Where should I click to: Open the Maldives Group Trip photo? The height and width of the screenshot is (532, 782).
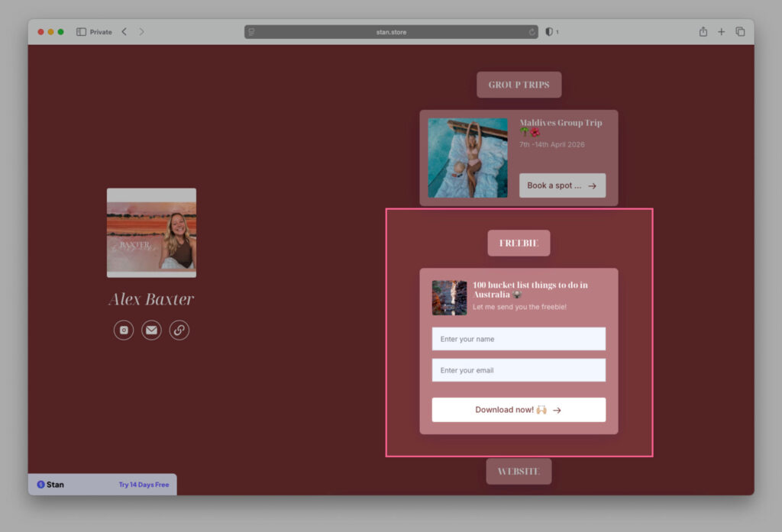[467, 158]
